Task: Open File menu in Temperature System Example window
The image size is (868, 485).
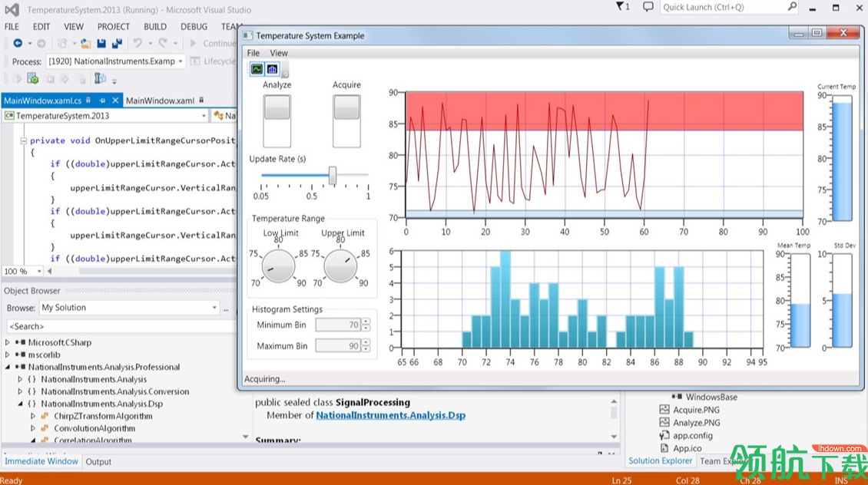Action: coord(253,53)
